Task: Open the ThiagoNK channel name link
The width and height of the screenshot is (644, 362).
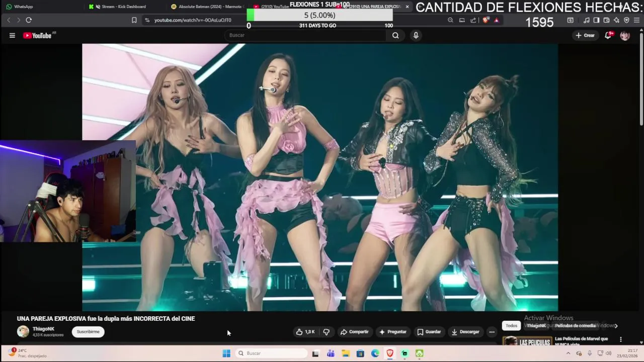Action: [43, 329]
